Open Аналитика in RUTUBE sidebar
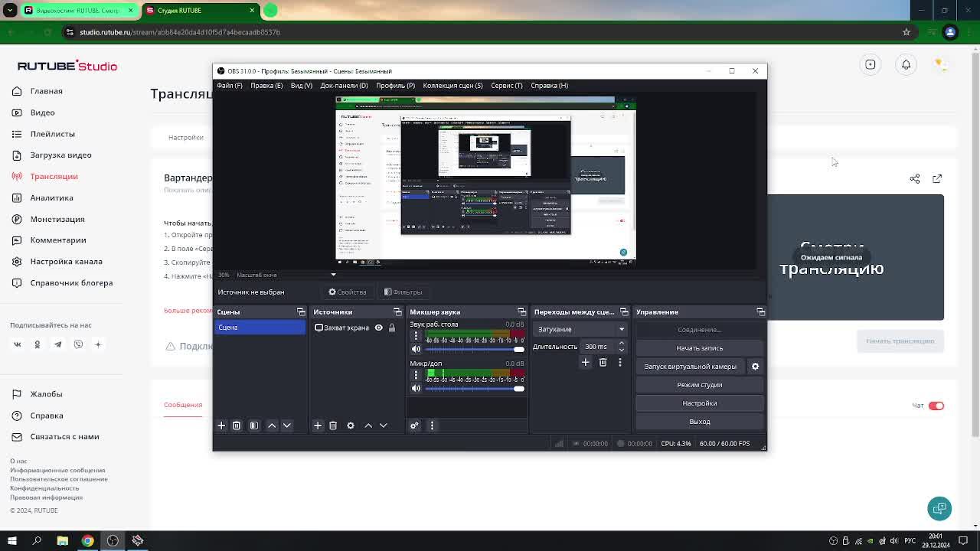 51,198
